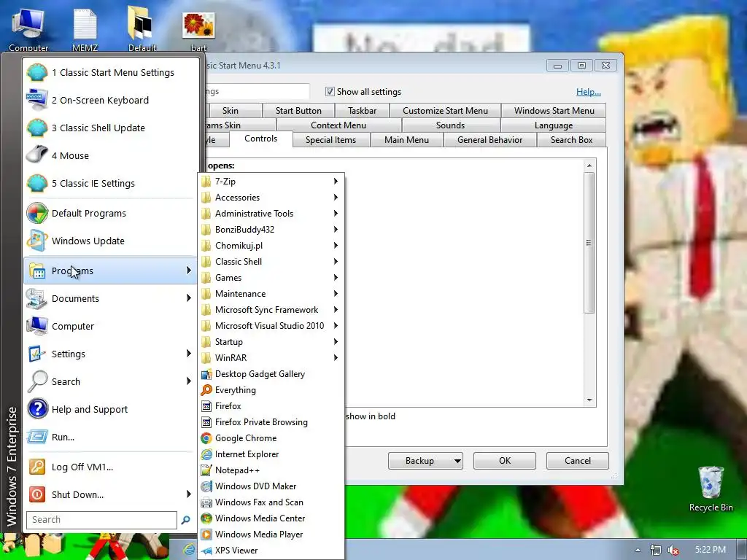Image resolution: width=747 pixels, height=560 pixels.
Task: Switch to the Start Button tab
Action: coord(298,111)
